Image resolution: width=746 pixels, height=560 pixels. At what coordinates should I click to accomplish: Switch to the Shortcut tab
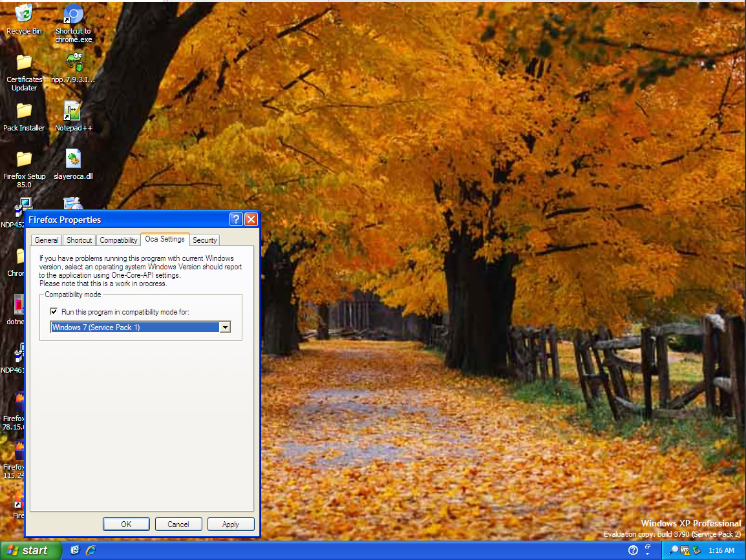click(x=79, y=240)
